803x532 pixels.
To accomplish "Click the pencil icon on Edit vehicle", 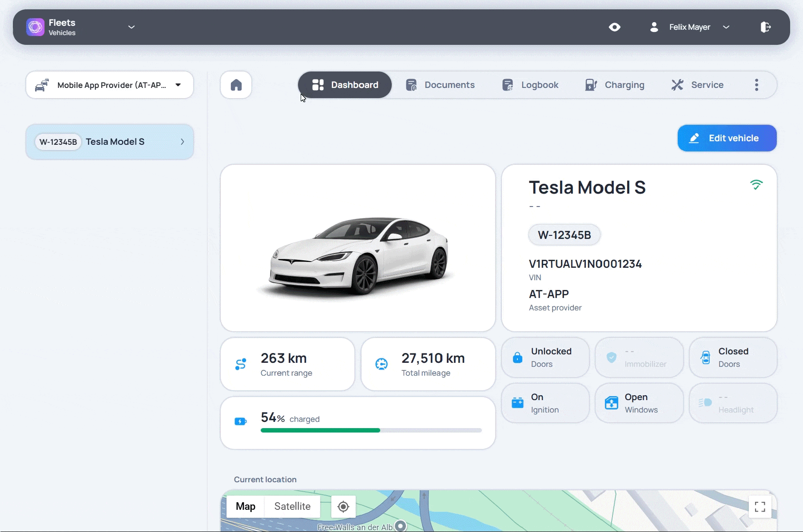I will tap(694, 138).
